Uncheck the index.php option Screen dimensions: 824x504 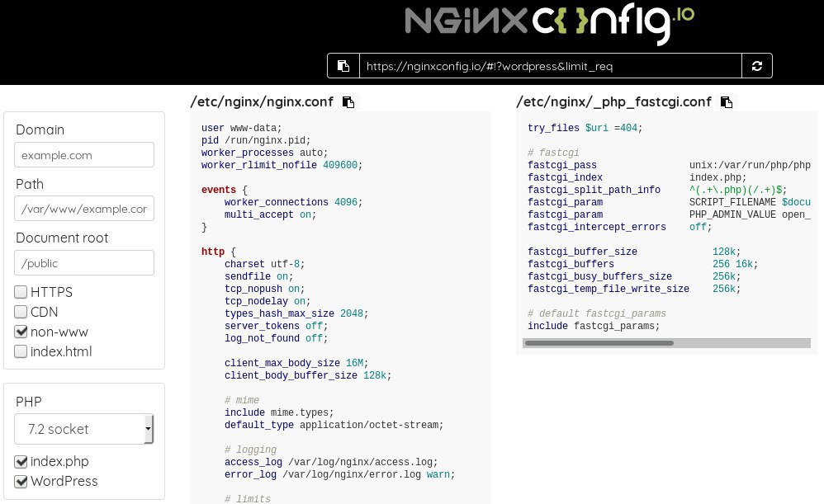[21, 461]
